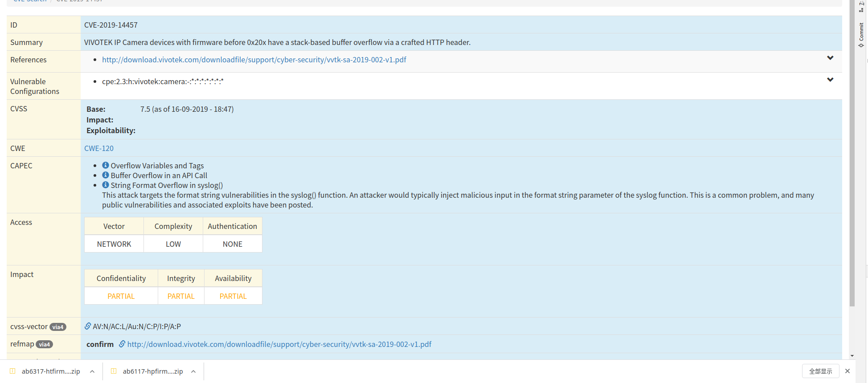Click PARTIAL value under Availability
The height and width of the screenshot is (383, 868).
point(233,296)
